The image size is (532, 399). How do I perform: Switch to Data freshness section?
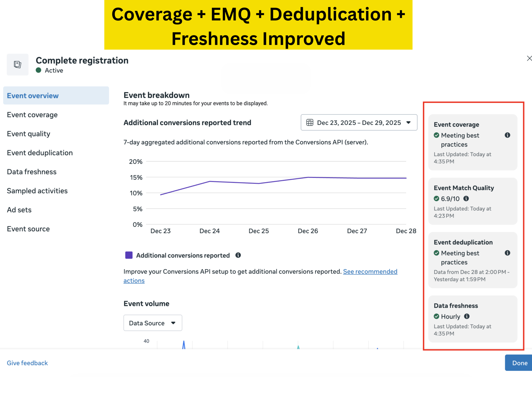click(x=32, y=172)
